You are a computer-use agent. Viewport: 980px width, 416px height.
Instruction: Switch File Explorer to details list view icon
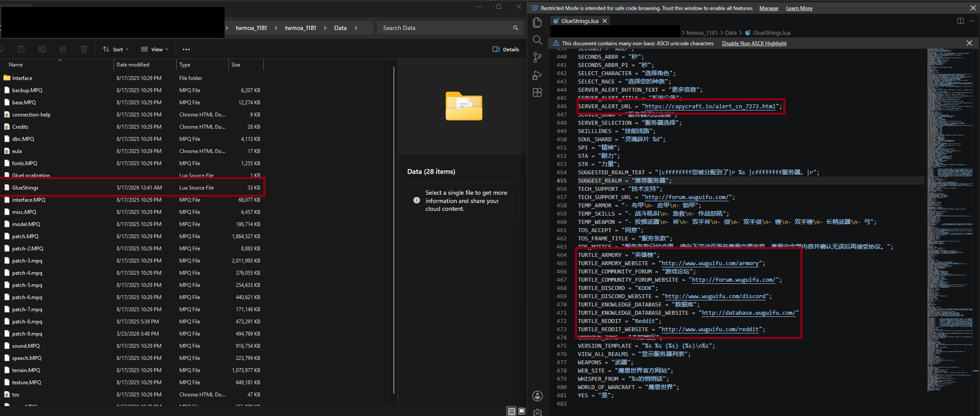512,411
